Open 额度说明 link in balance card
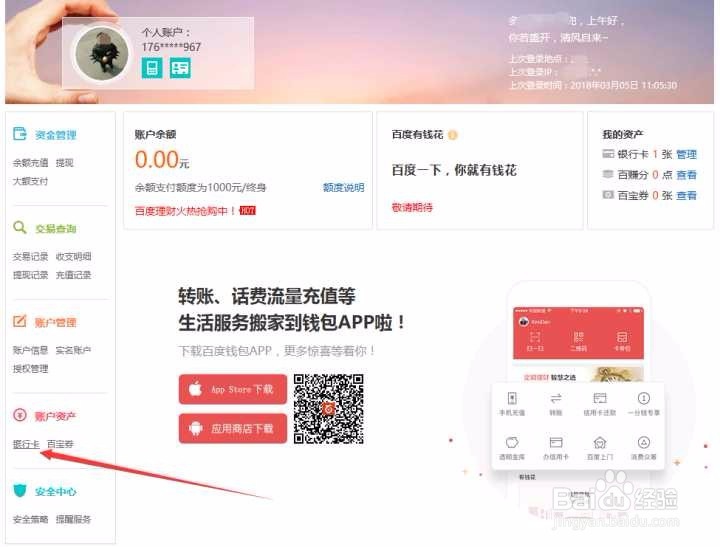 pos(343,187)
